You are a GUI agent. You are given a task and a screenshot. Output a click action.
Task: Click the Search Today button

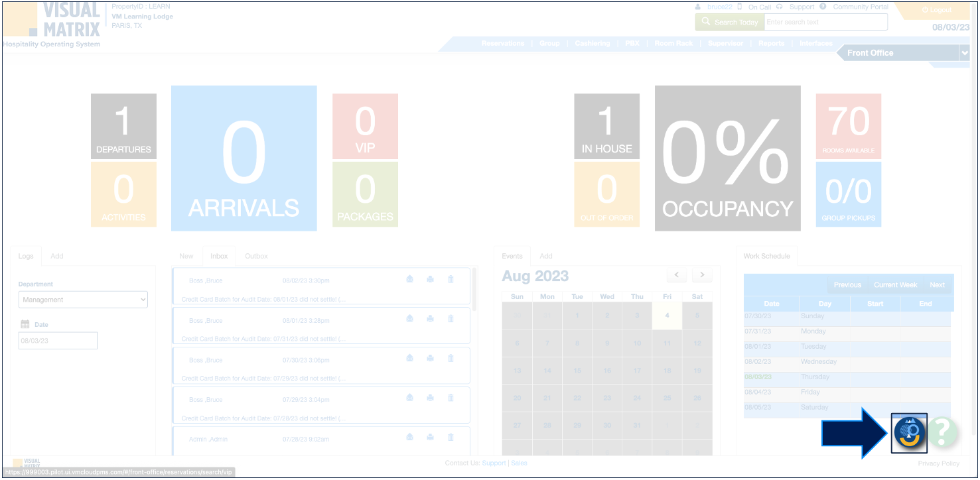[729, 22]
